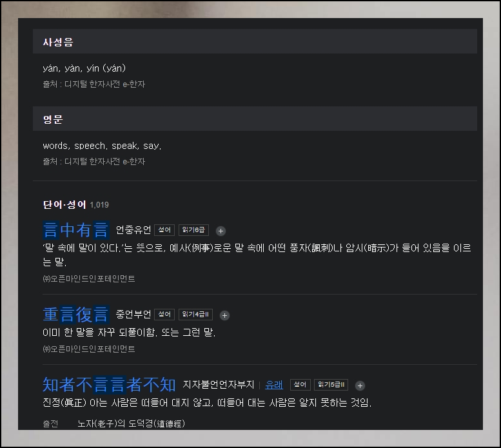Expand plus icon beside 중언부언
Viewport: 501px width, 448px height.
pos(224,315)
